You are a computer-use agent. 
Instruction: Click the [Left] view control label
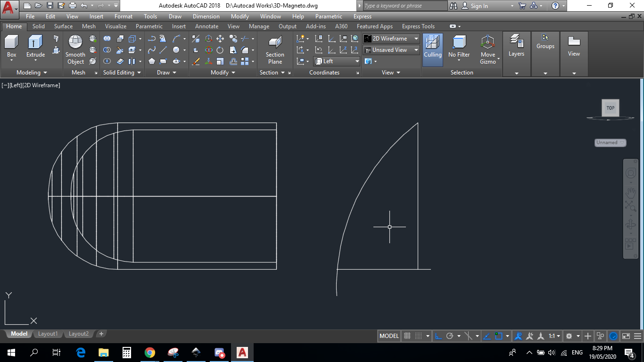[x=15, y=85]
